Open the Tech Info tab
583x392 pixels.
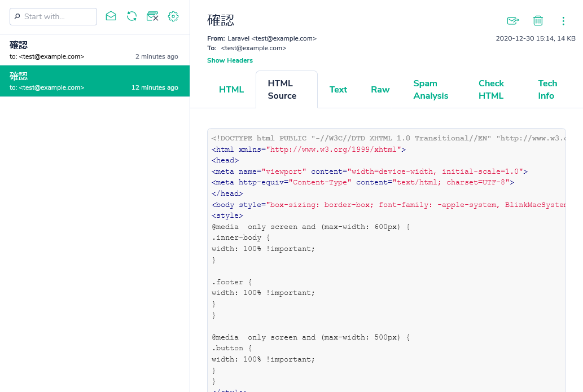tap(547, 90)
